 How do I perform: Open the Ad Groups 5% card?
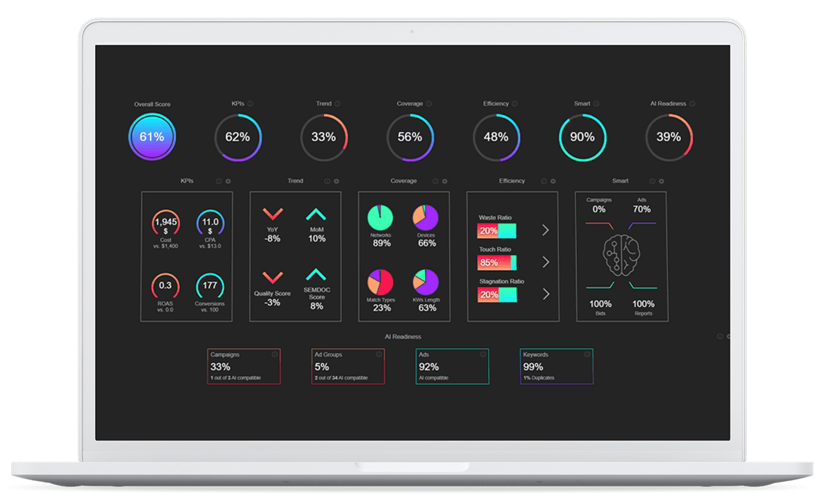pos(348,367)
